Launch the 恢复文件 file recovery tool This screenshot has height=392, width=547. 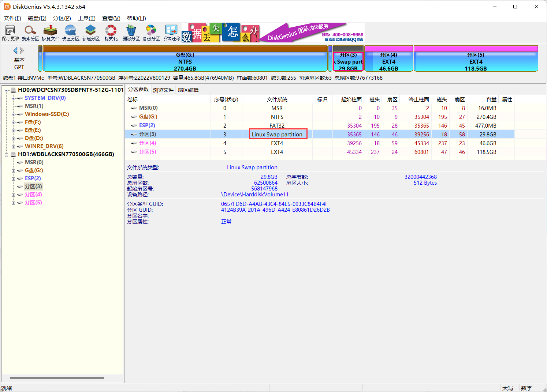(51, 33)
